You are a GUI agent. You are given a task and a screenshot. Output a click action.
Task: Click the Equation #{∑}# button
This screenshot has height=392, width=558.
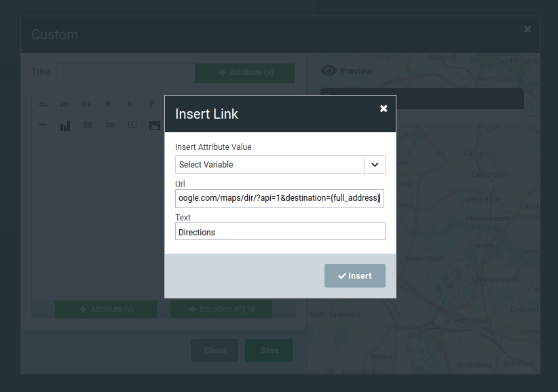click(221, 309)
